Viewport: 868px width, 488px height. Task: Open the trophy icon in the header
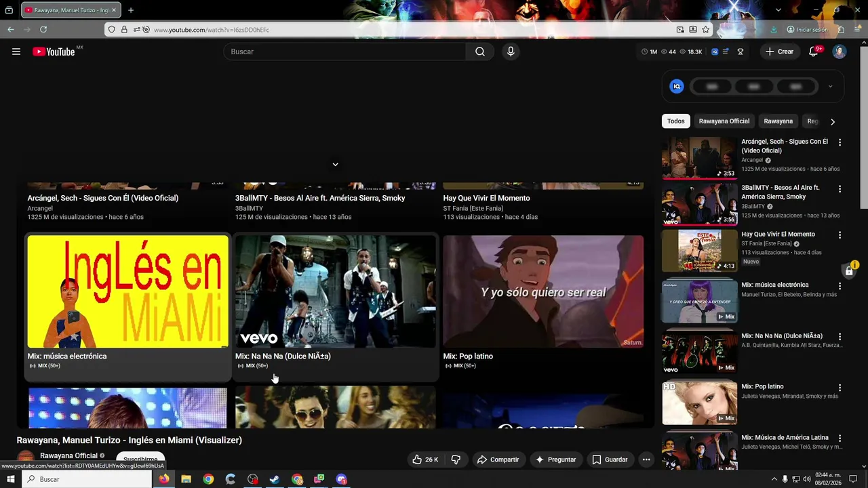tap(741, 52)
